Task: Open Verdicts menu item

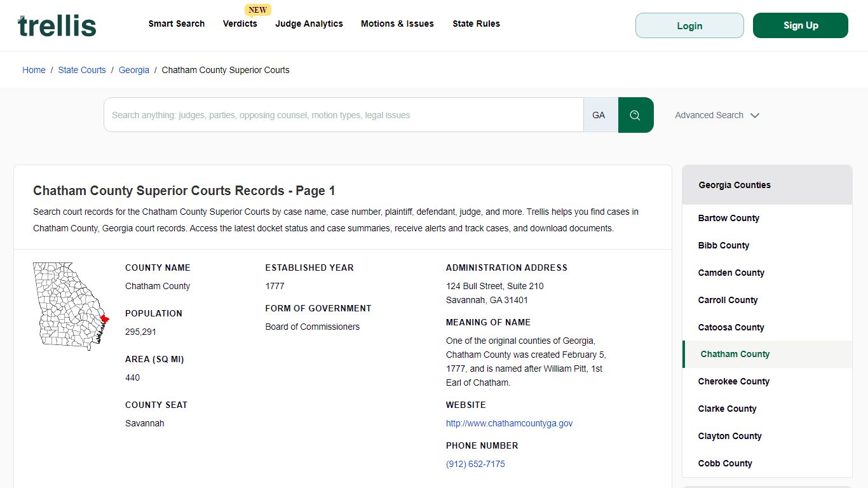Action: click(x=240, y=24)
